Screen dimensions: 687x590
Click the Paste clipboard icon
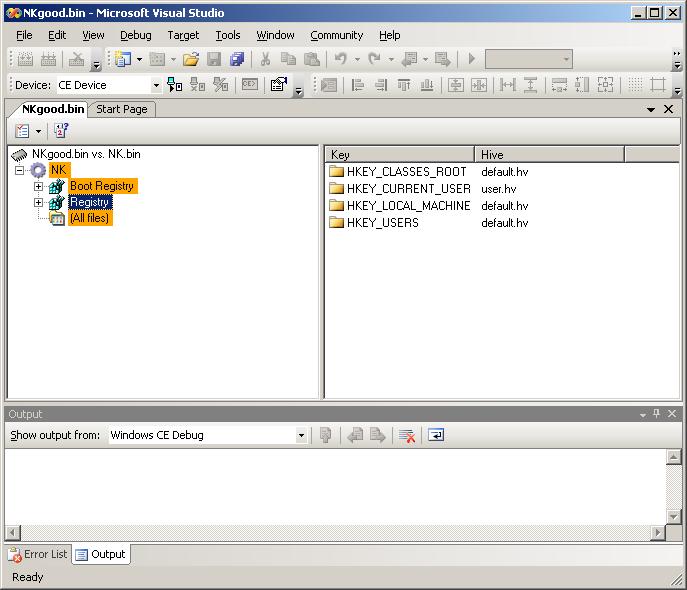[x=312, y=59]
